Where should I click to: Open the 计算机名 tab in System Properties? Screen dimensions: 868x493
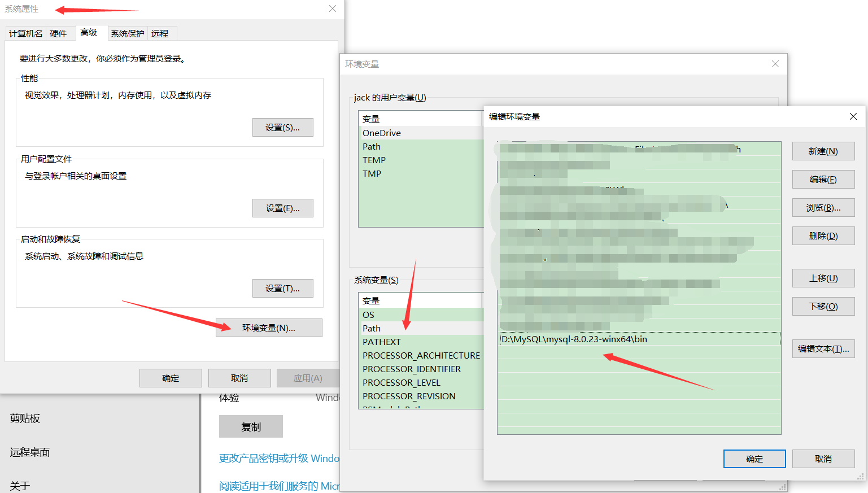[25, 33]
